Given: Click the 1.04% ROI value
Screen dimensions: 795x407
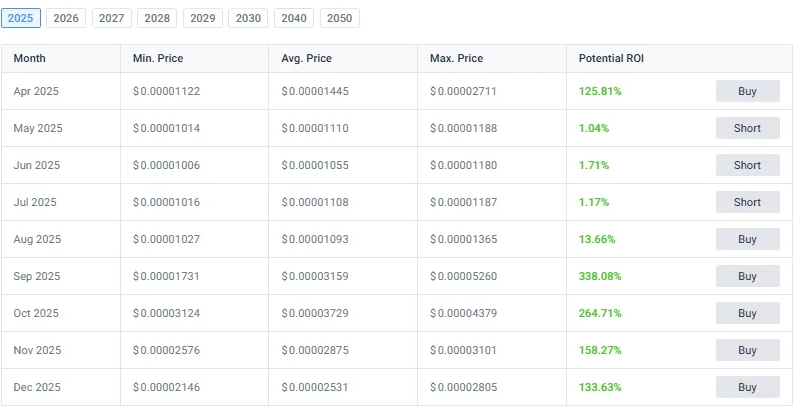Looking at the screenshot, I should 594,128.
